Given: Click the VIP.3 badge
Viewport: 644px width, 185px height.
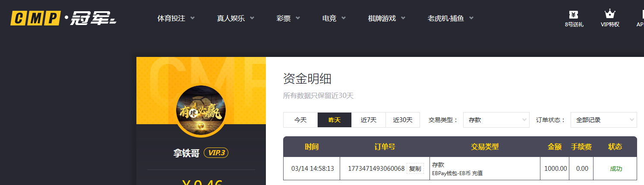Looking at the screenshot, I should click(x=216, y=153).
